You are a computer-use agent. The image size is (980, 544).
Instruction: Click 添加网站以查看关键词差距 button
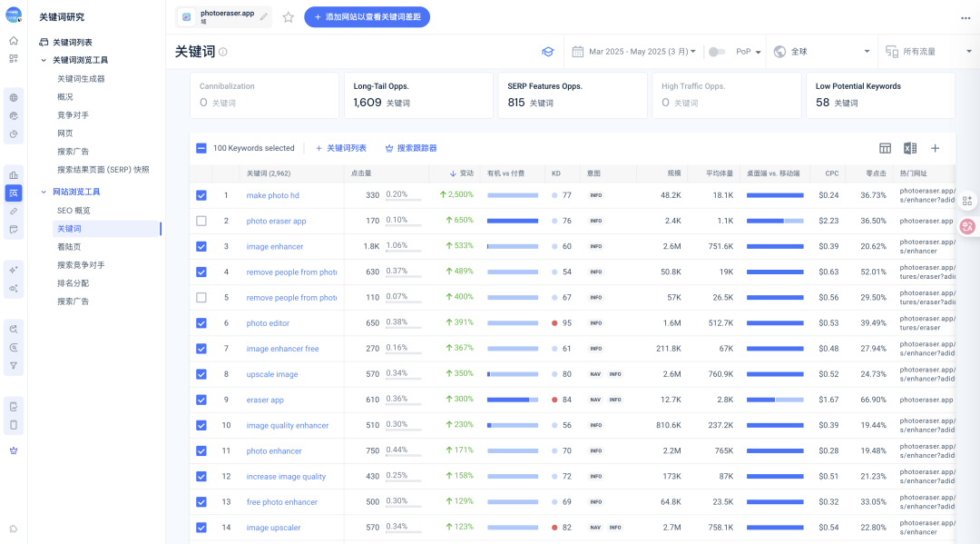(367, 17)
